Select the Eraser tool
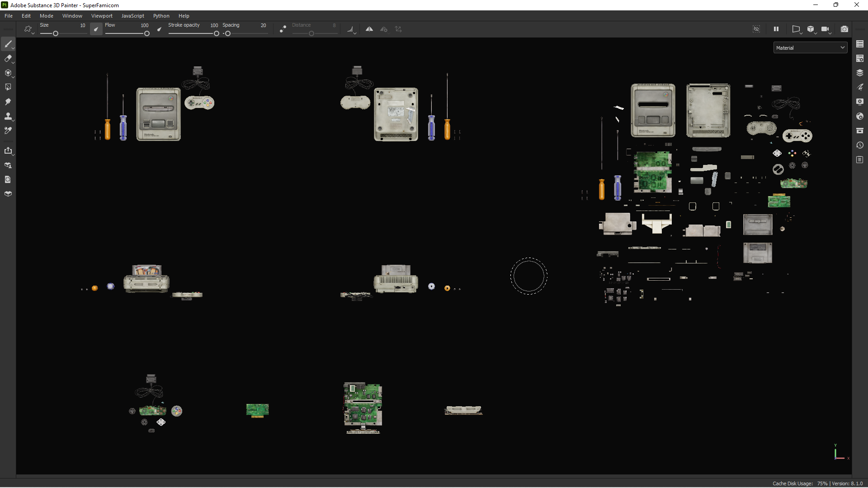868x488 pixels. (9, 58)
